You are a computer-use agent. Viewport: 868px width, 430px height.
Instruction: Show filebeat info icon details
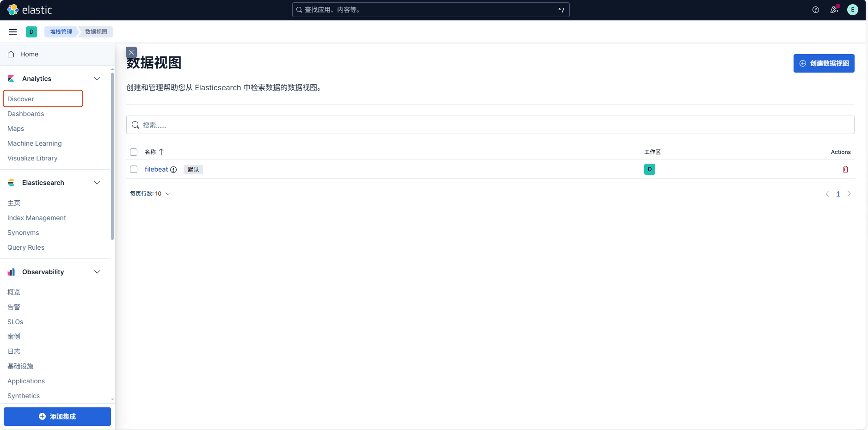173,170
